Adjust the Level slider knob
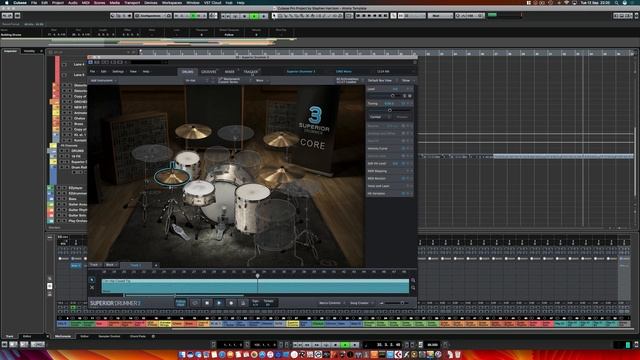 tap(393, 96)
